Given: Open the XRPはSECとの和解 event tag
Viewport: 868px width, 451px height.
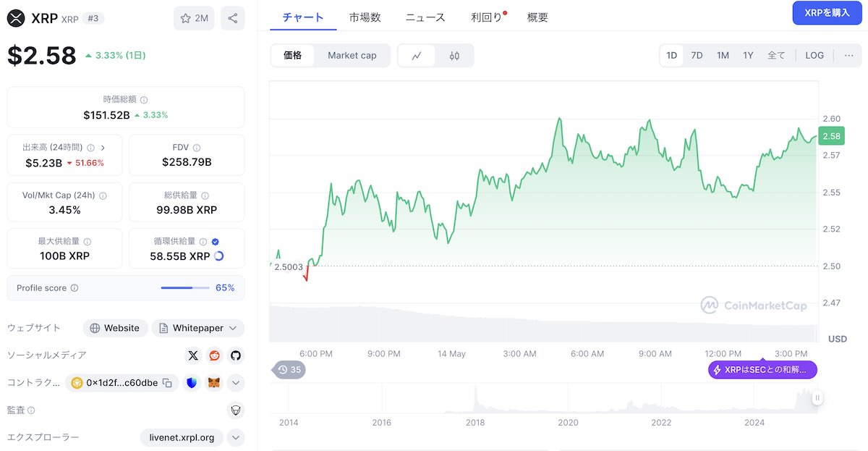Looking at the screenshot, I should pos(762,370).
